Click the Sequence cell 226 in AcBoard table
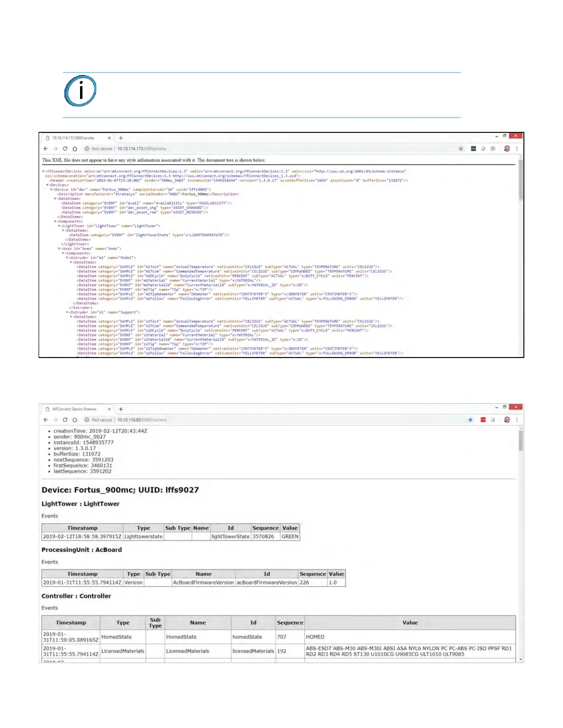 click(313, 583)
